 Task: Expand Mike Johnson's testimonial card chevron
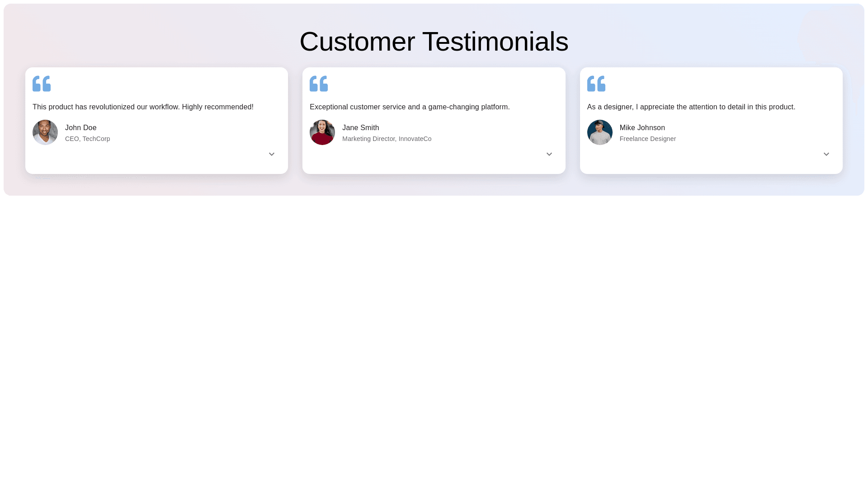pyautogui.click(x=826, y=155)
